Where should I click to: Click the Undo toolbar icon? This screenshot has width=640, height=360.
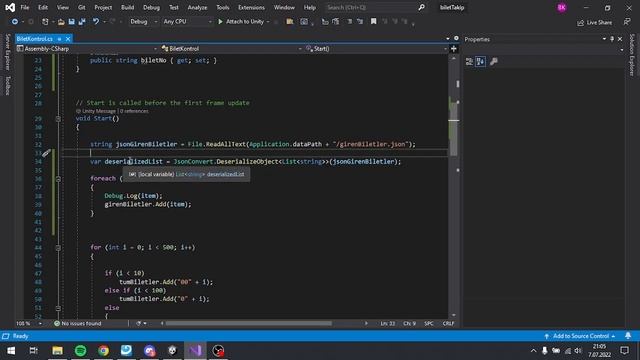pos(96,22)
